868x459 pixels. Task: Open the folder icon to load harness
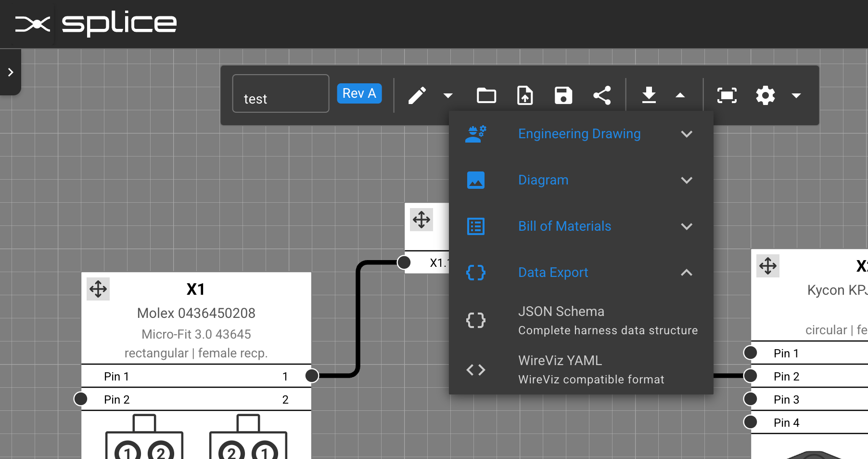[x=486, y=95]
